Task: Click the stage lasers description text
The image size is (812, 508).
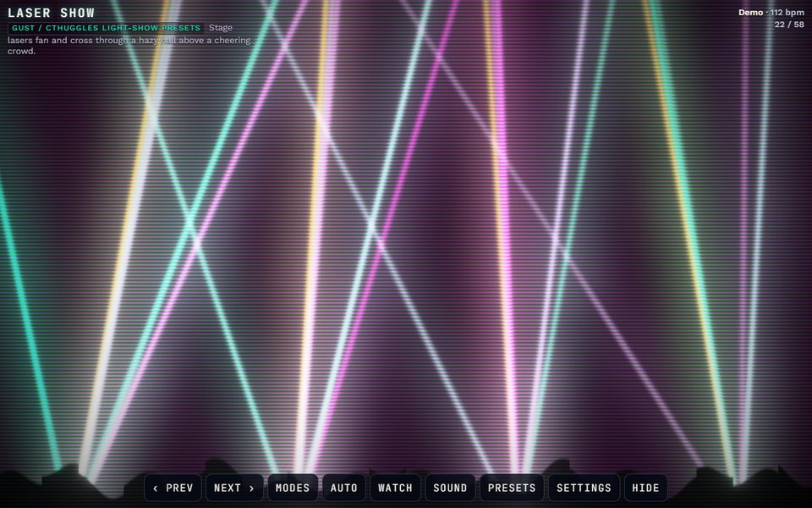Action: pyautogui.click(x=129, y=40)
